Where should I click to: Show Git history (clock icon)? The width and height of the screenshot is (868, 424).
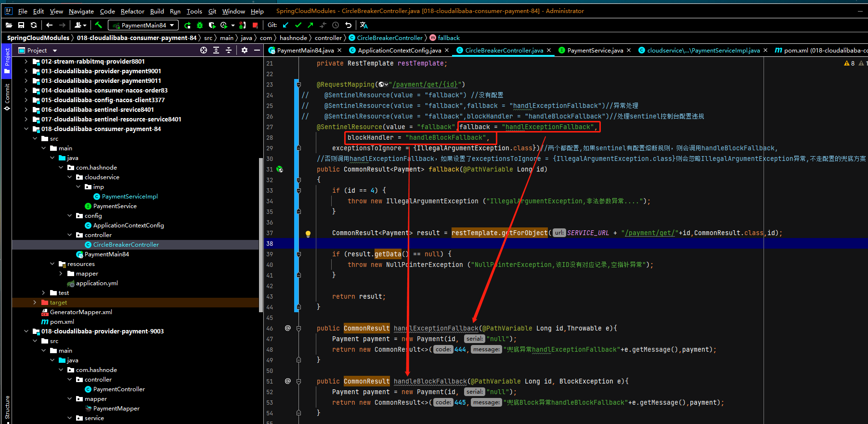coord(336,25)
